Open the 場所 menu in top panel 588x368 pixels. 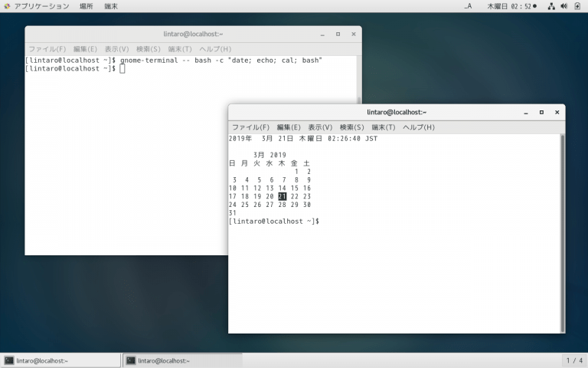(86, 6)
